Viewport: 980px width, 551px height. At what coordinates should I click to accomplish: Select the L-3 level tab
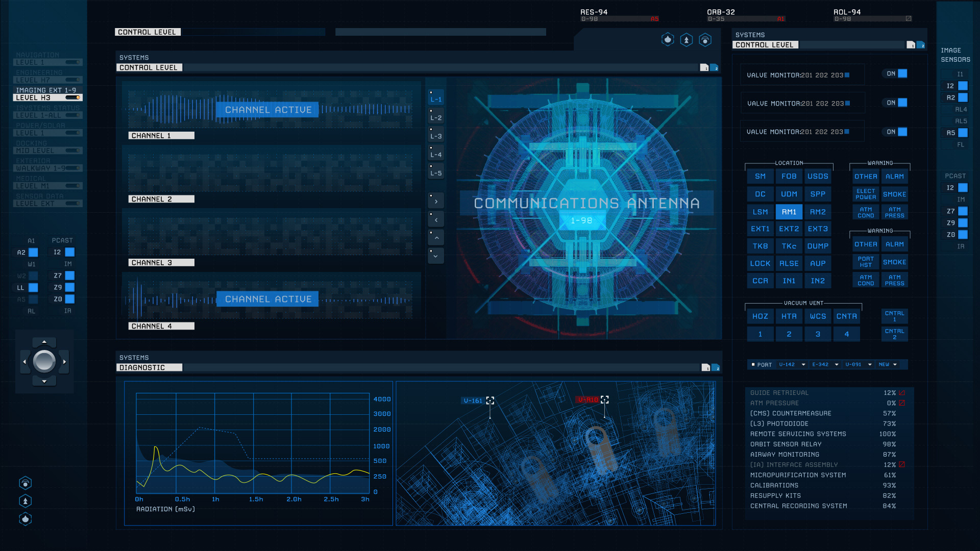tap(435, 136)
